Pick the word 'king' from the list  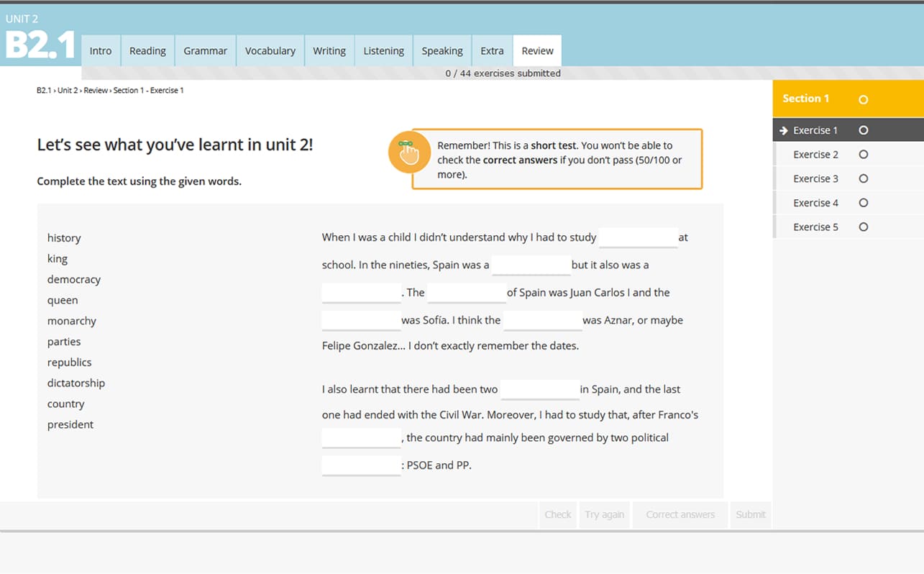(x=58, y=259)
